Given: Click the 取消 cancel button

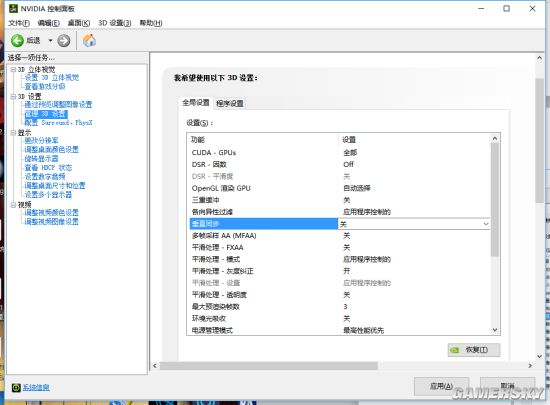Looking at the screenshot, I should (x=508, y=386).
